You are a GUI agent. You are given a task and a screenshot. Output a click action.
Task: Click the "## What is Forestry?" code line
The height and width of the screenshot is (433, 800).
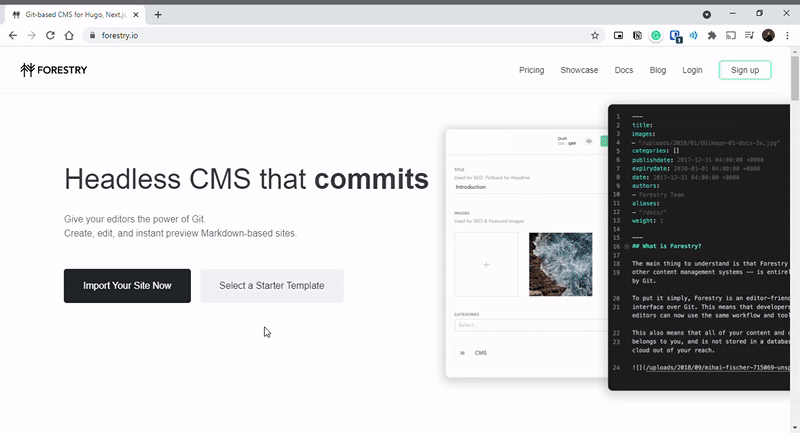pos(666,246)
